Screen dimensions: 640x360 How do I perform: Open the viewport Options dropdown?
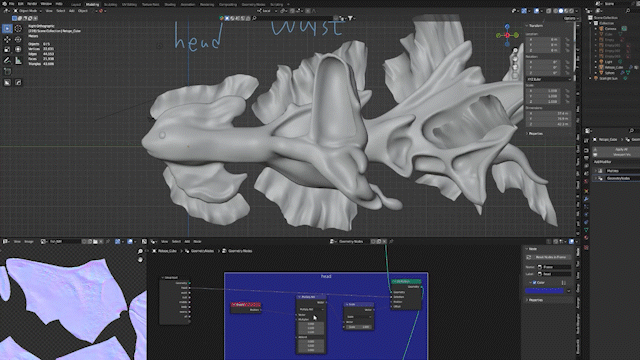[x=570, y=18]
